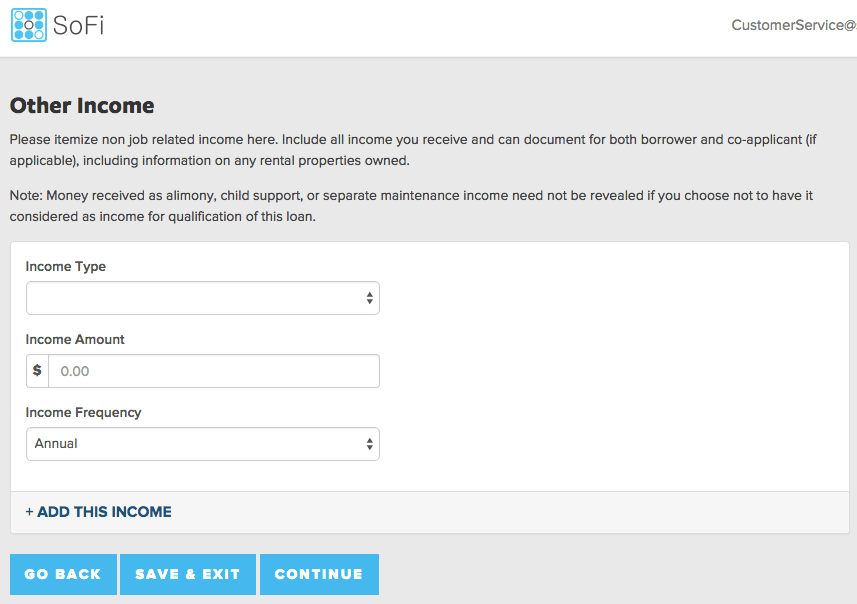
Task: Click the SoFi logo icon
Action: tap(29, 25)
